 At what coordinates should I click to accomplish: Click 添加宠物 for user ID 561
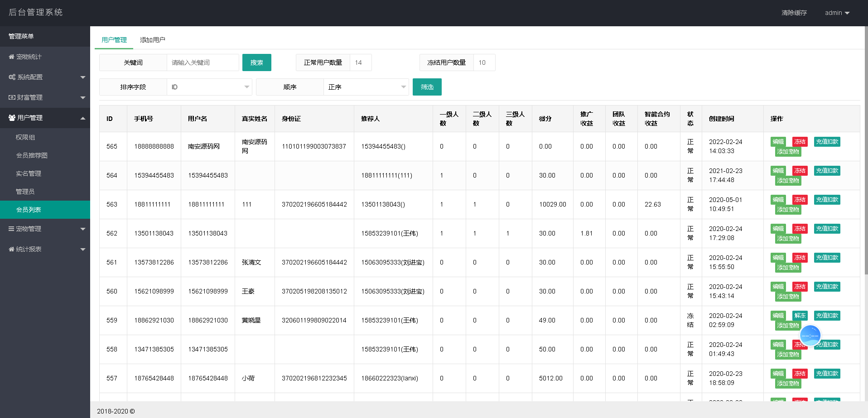click(x=788, y=268)
